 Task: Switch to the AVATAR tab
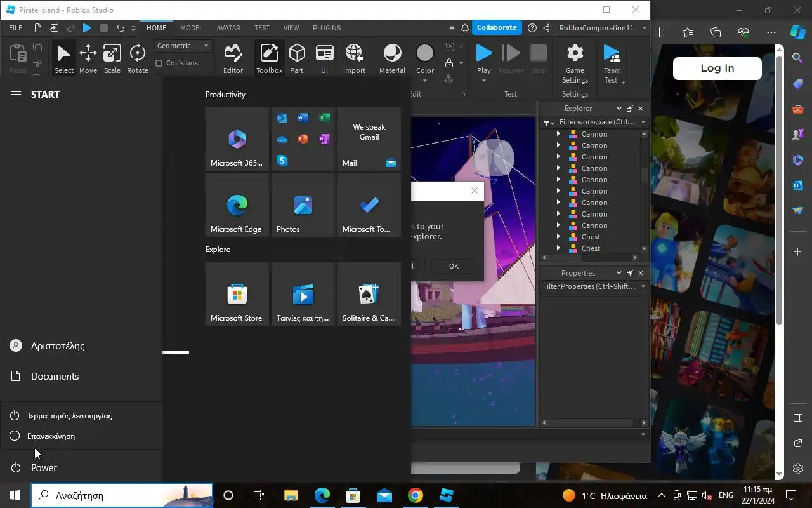tap(228, 28)
